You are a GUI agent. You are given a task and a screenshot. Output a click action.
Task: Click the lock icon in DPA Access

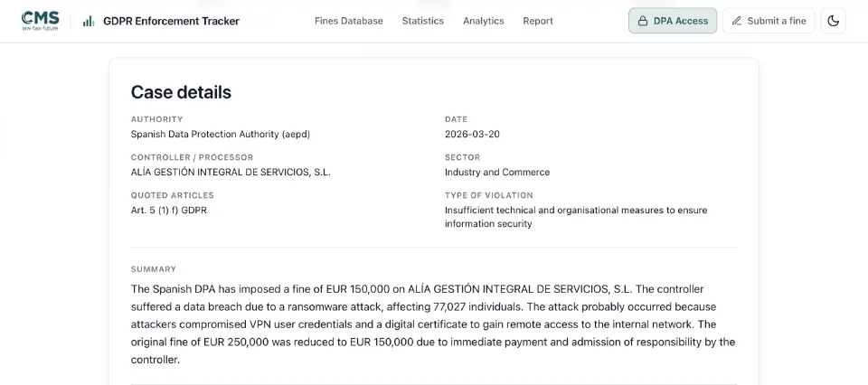[643, 21]
